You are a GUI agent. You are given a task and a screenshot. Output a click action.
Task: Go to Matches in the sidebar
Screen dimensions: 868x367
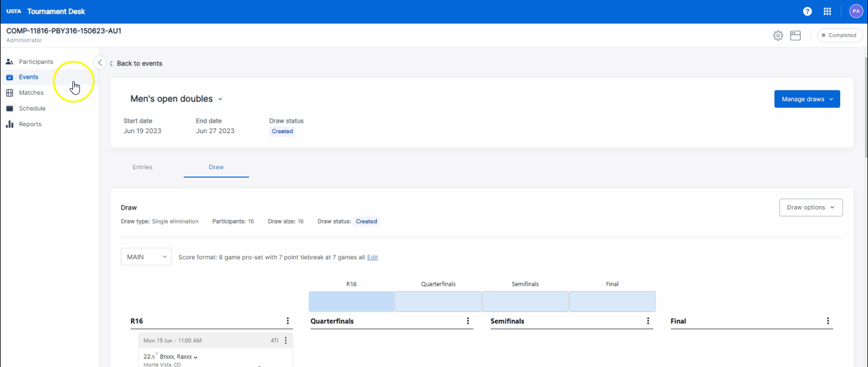[x=31, y=93]
